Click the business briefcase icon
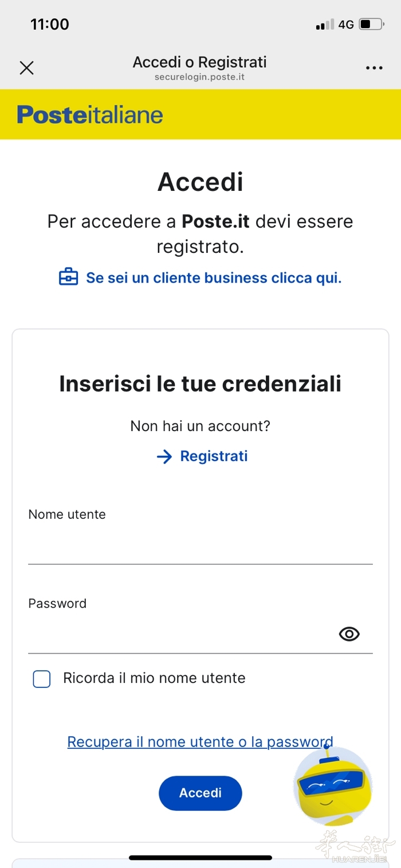The image size is (401, 868). 69,278
